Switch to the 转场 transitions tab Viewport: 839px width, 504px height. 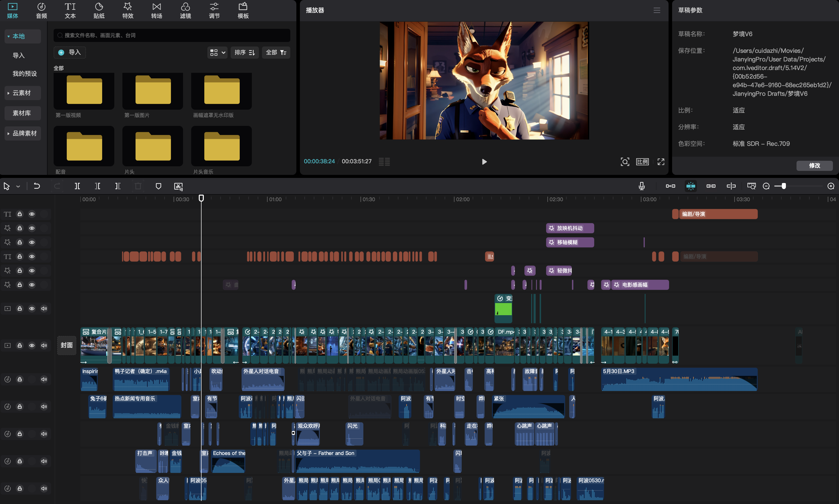(157, 11)
